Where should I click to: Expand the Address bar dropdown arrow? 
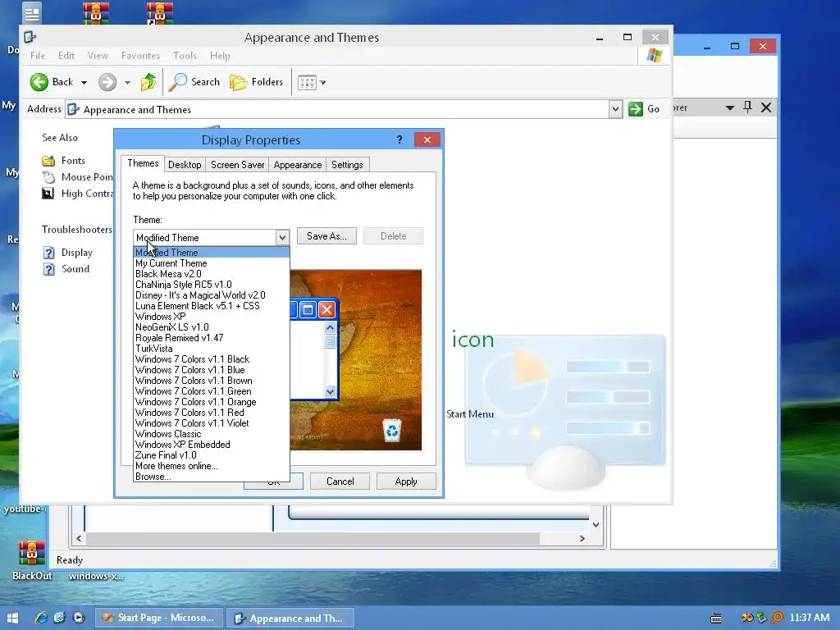click(x=615, y=109)
